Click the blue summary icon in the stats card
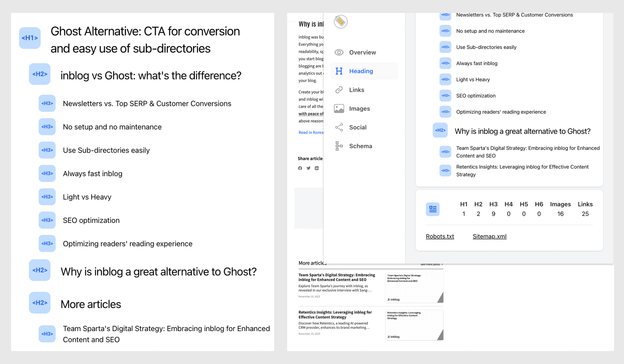 point(433,209)
